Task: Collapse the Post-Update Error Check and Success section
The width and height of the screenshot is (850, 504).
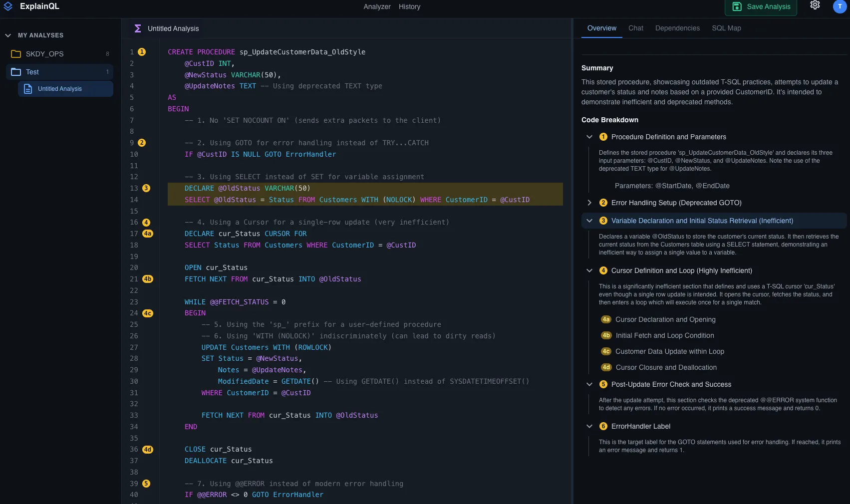Action: point(589,384)
